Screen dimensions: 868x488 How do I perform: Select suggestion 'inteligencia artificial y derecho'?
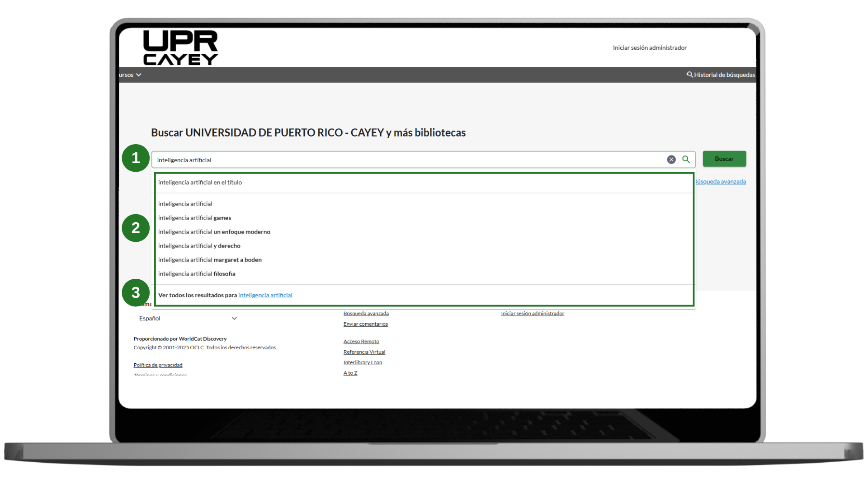coord(199,246)
